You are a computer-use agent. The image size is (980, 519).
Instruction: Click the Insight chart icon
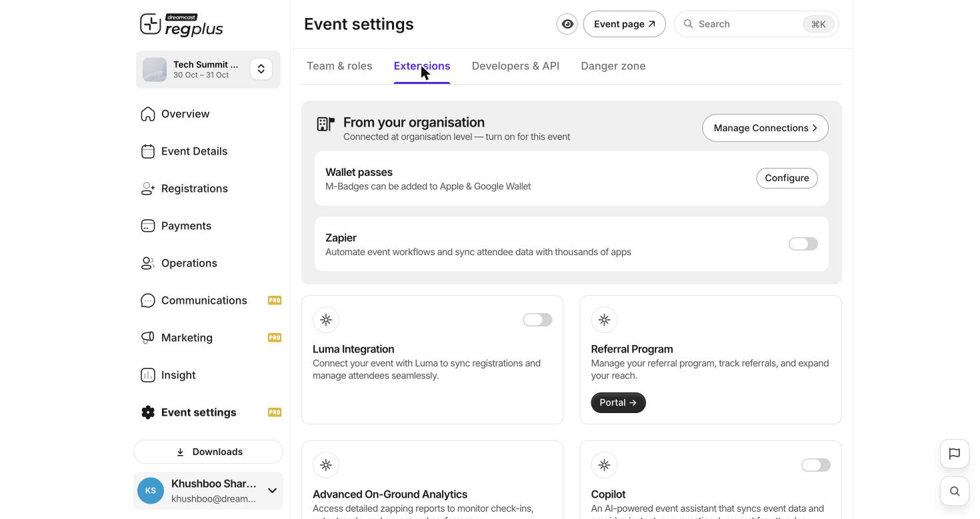(148, 375)
